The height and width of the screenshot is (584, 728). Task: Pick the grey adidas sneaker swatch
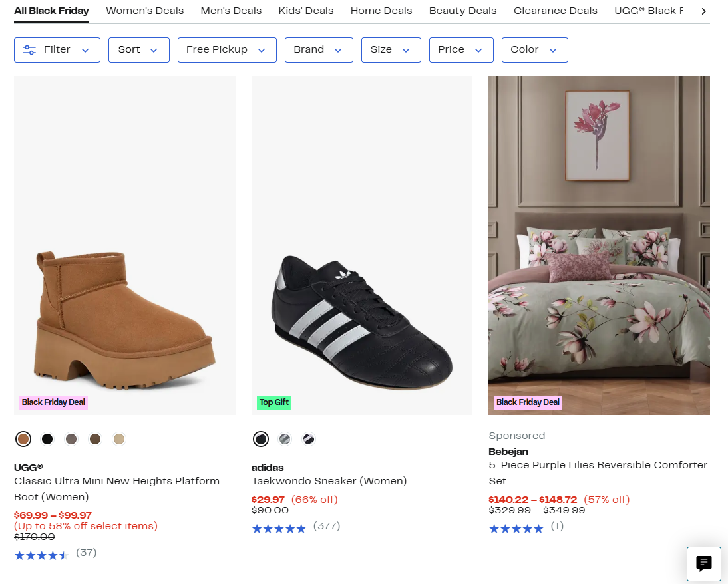click(285, 439)
